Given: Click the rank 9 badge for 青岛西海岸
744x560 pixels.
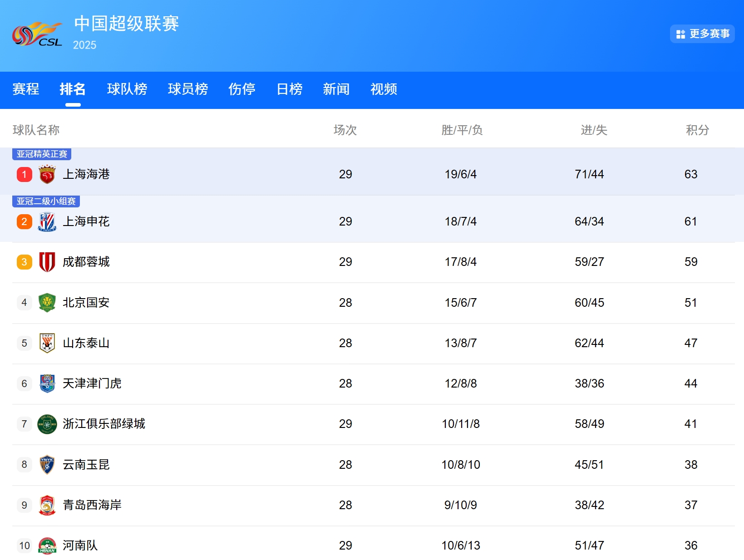Looking at the screenshot, I should click(x=25, y=505).
